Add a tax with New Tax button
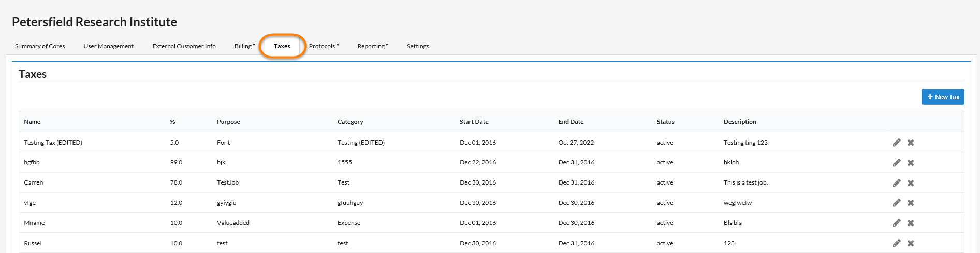The width and height of the screenshot is (980, 253). pos(942,97)
